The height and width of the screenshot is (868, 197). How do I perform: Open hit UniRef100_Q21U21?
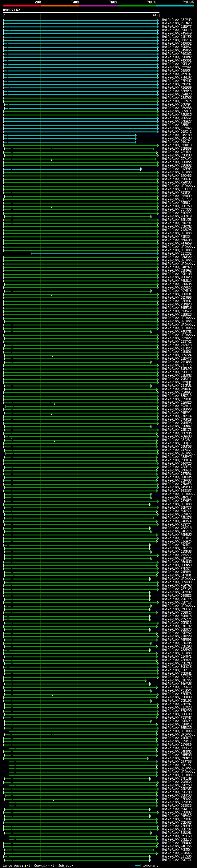point(177,152)
